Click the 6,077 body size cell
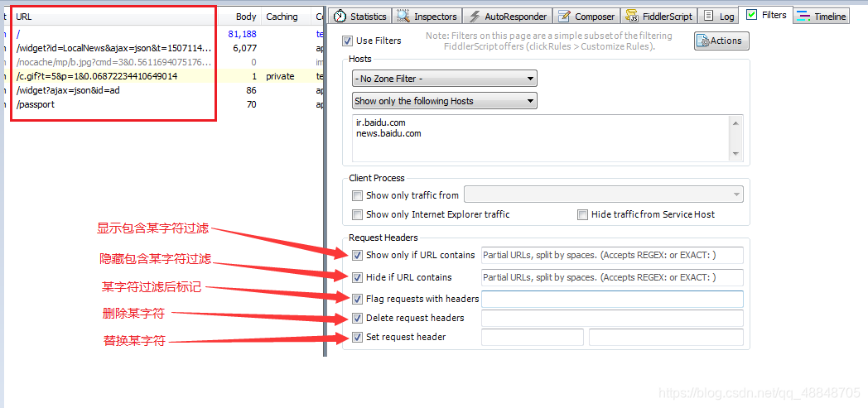Screen dimensions: 868x408 pyautogui.click(x=244, y=48)
